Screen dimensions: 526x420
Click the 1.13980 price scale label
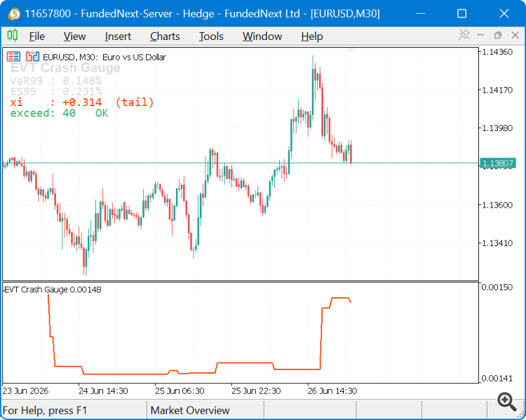tap(497, 128)
